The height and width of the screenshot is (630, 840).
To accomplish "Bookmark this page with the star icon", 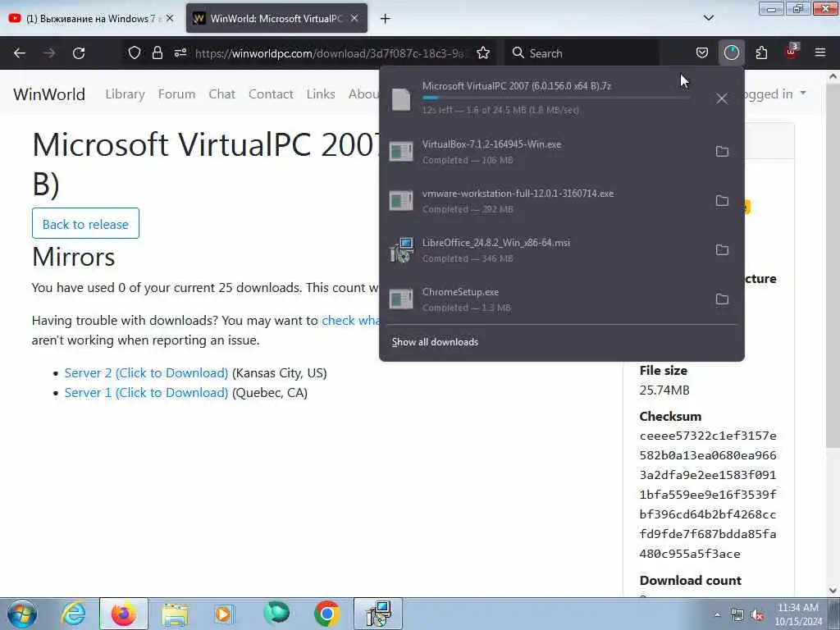I will point(483,53).
